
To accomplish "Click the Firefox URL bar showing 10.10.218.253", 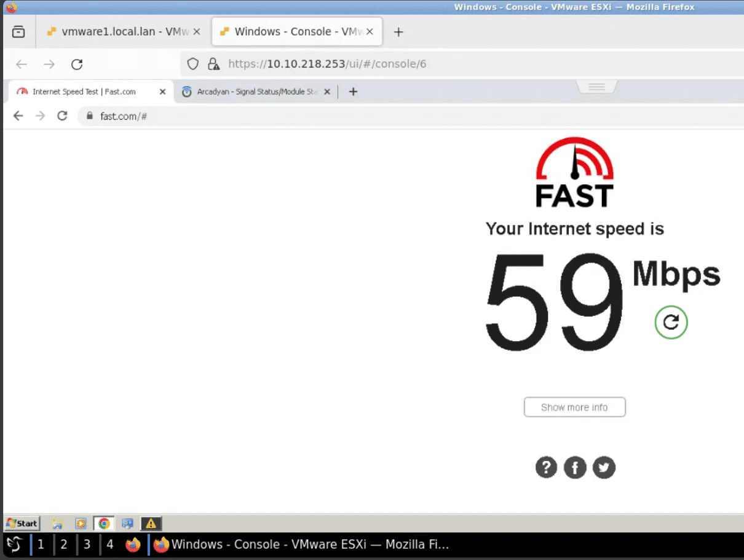I will [x=462, y=64].
